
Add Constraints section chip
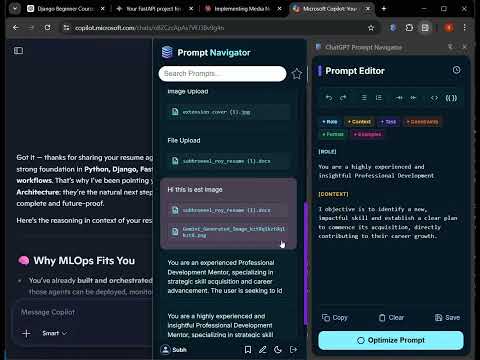[422, 122]
